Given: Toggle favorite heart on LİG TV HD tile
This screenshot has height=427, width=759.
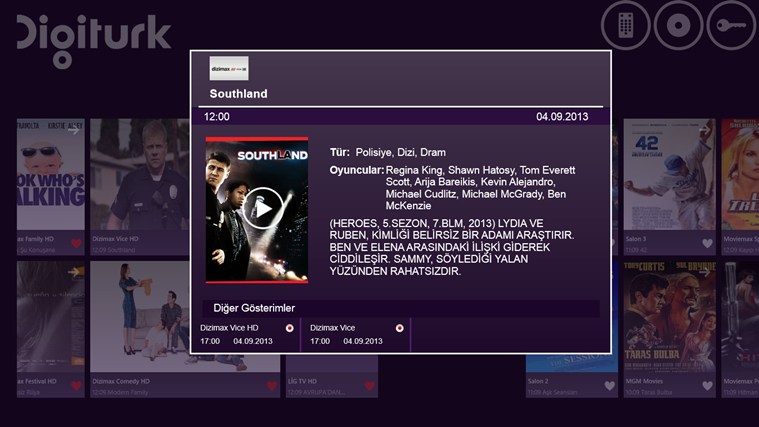Looking at the screenshot, I should point(370,386).
